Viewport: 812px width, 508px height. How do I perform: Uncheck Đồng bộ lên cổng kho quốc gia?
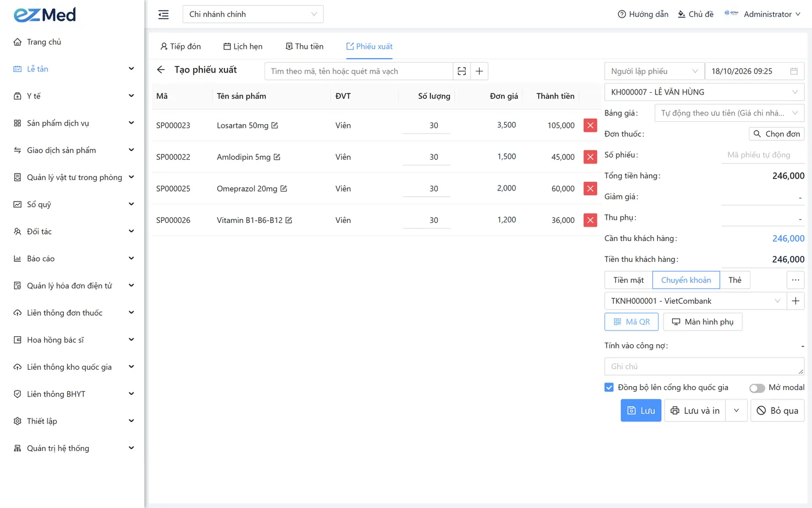(x=608, y=387)
